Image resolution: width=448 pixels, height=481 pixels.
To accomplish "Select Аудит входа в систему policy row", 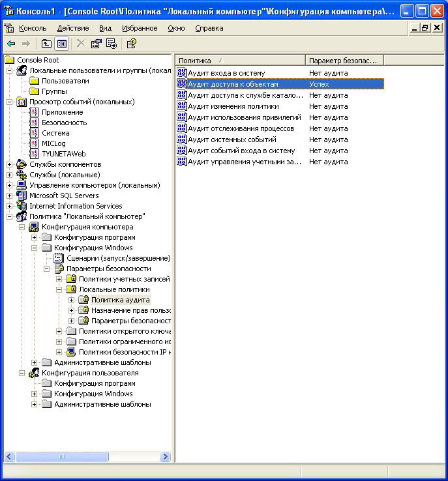I will pyautogui.click(x=226, y=73).
